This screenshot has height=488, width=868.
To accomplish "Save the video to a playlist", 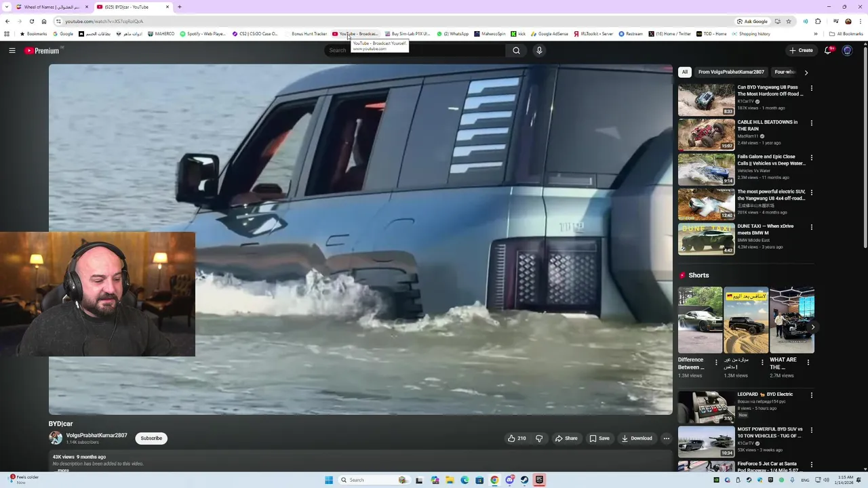I will point(599,439).
